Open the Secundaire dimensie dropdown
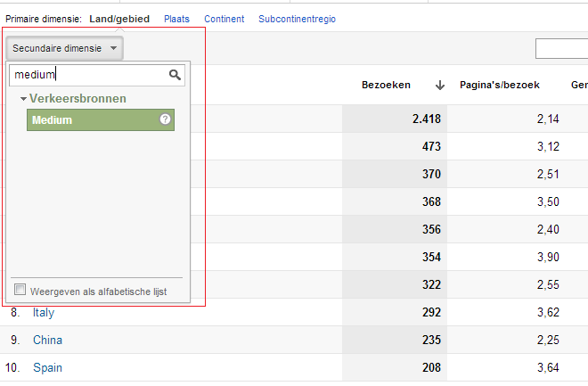Image resolution: width=588 pixels, height=386 pixels. point(64,48)
